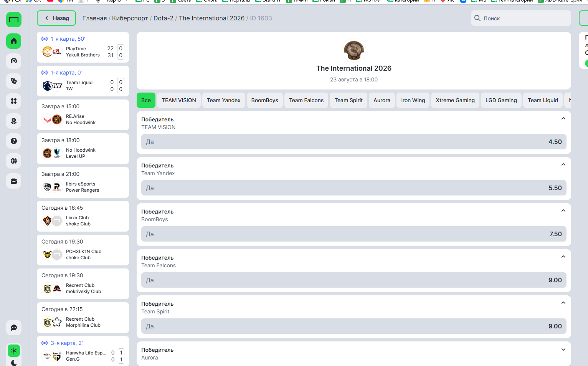Click the Team Liquid logo in match list

(47, 86)
